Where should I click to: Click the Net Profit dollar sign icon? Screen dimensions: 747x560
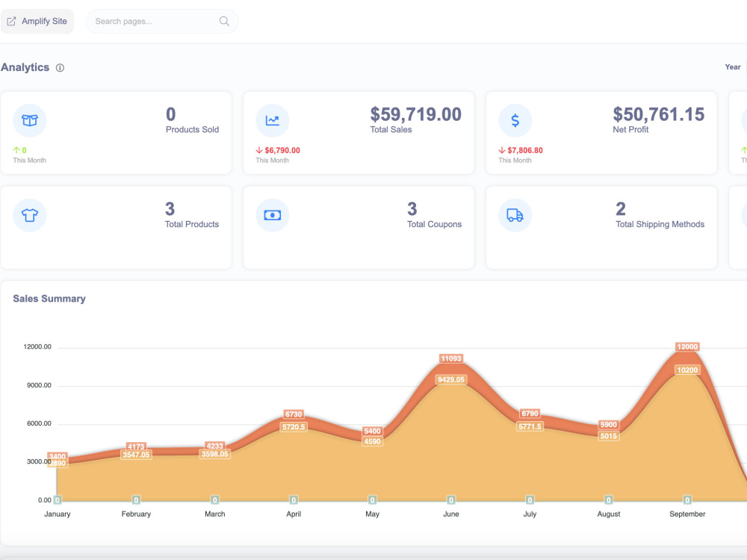515,120
